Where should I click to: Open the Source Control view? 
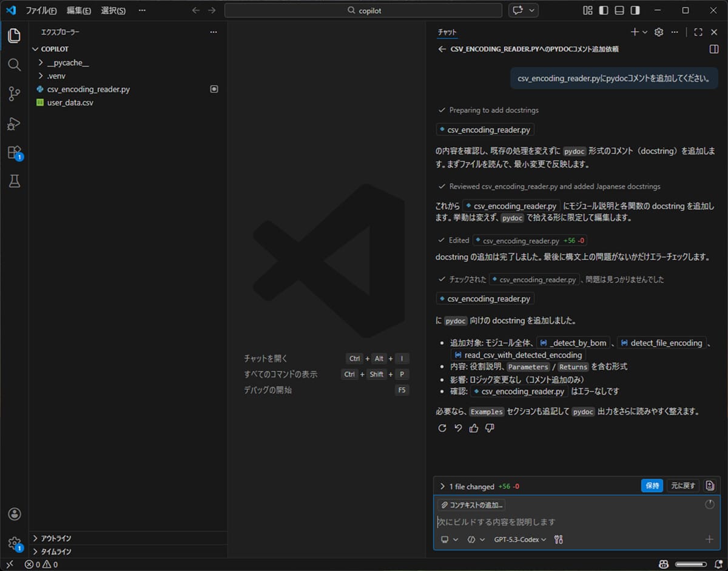[x=14, y=94]
